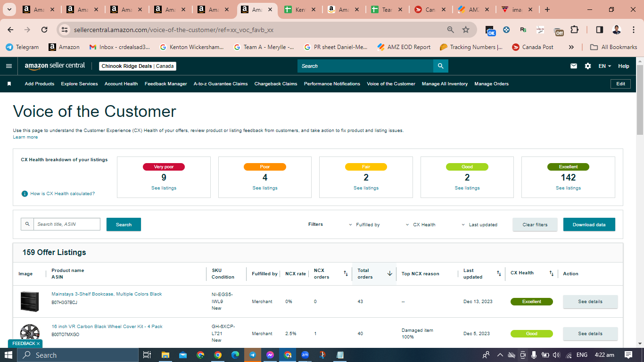Click the Seller Central top Search box

click(x=365, y=66)
